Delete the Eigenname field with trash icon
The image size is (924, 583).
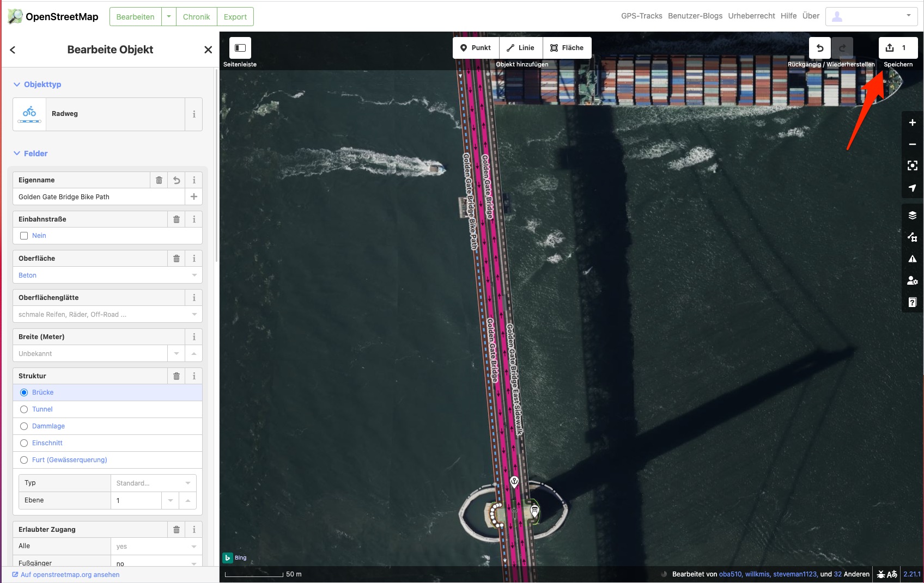pyautogui.click(x=159, y=180)
